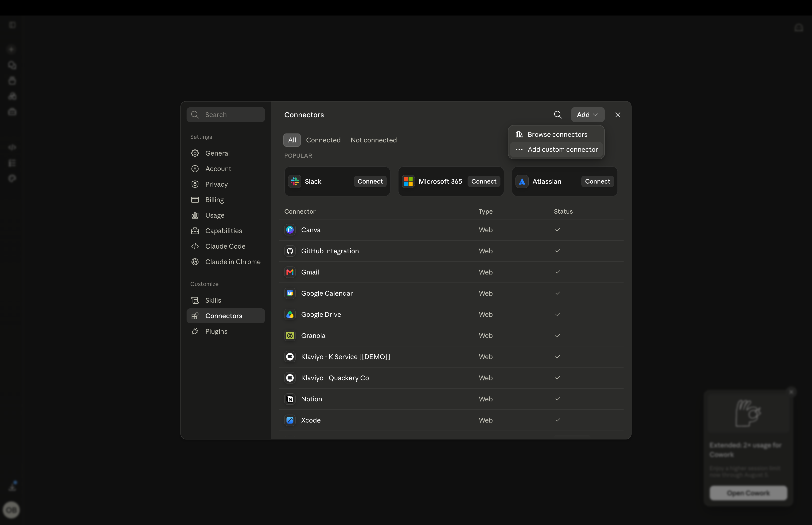Screen dimensions: 812x525
Task: Click the Canva status checkmark
Action: click(558, 230)
